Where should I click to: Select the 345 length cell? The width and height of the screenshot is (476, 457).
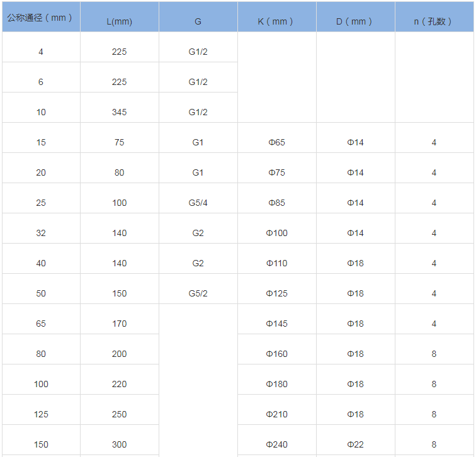[120, 112]
